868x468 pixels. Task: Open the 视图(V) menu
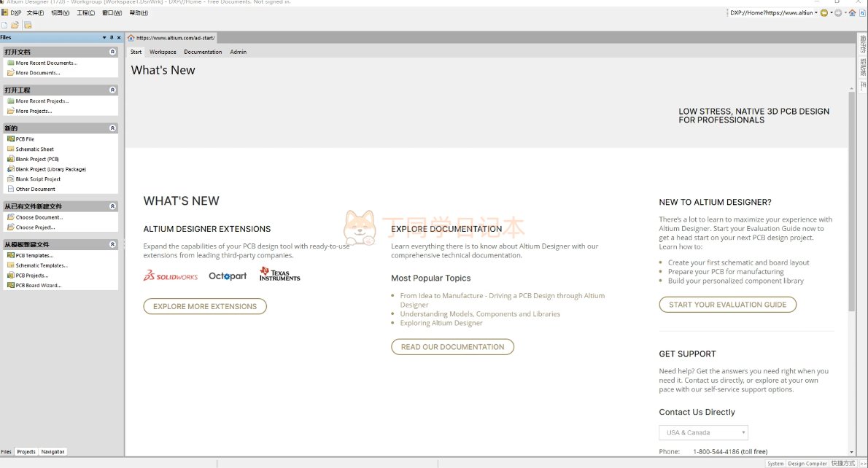(61, 12)
